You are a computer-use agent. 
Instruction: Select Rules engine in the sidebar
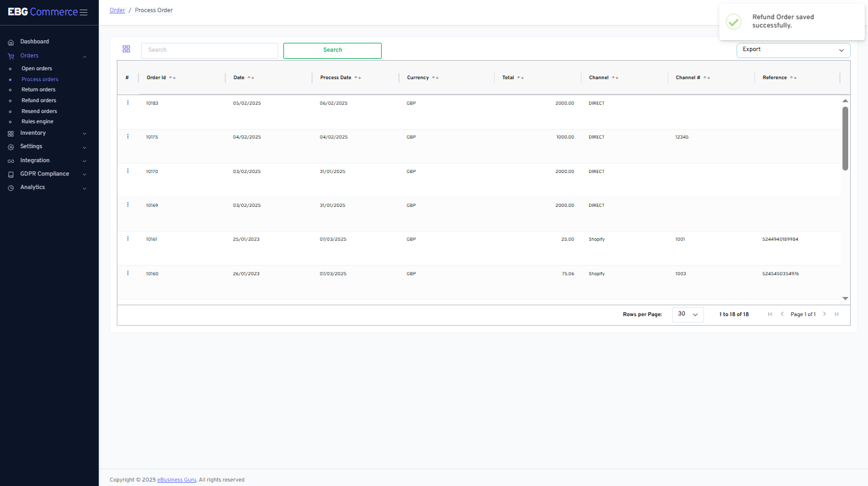[38, 121]
